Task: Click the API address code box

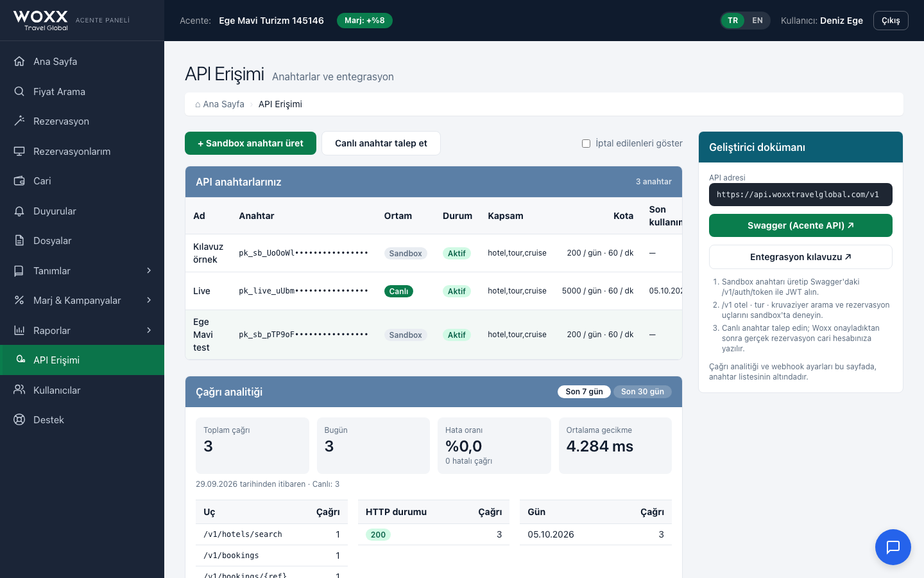Action: coord(801,195)
